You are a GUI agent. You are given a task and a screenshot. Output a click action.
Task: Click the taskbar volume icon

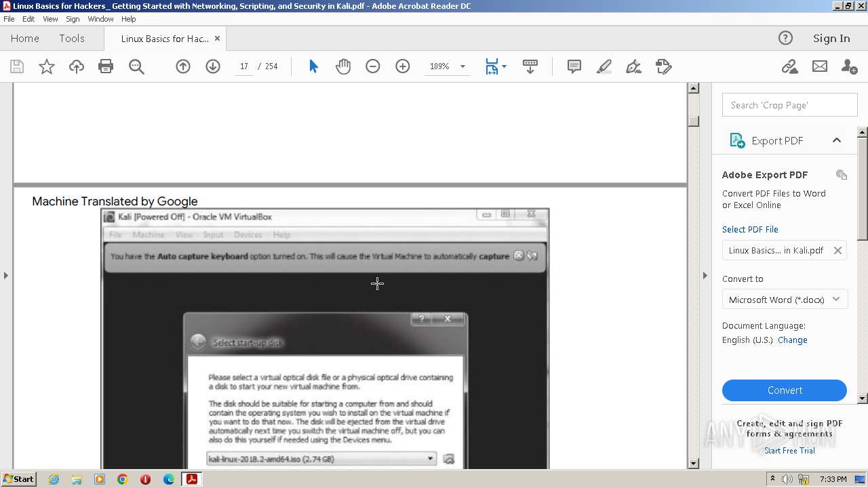point(787,479)
